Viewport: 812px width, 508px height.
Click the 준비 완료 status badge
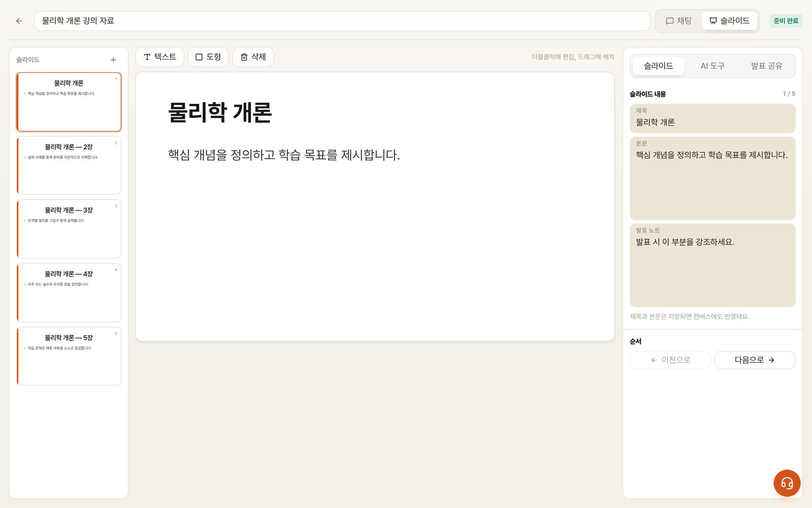click(x=786, y=21)
